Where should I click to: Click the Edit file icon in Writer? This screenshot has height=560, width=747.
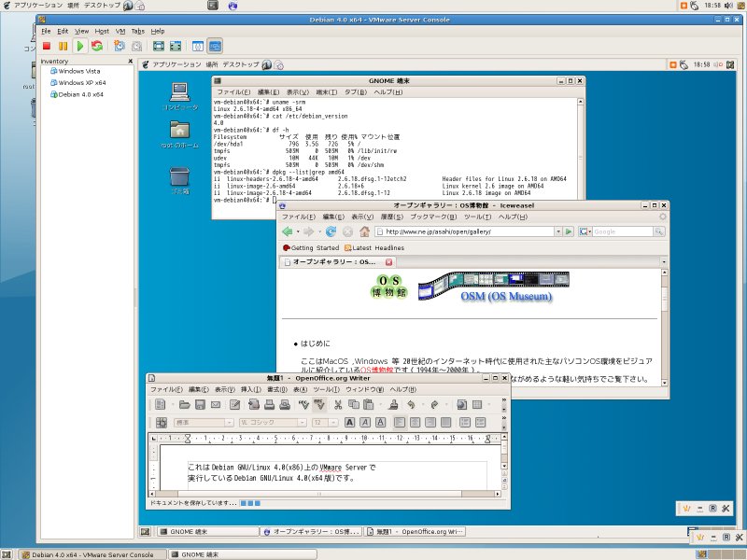(235, 405)
